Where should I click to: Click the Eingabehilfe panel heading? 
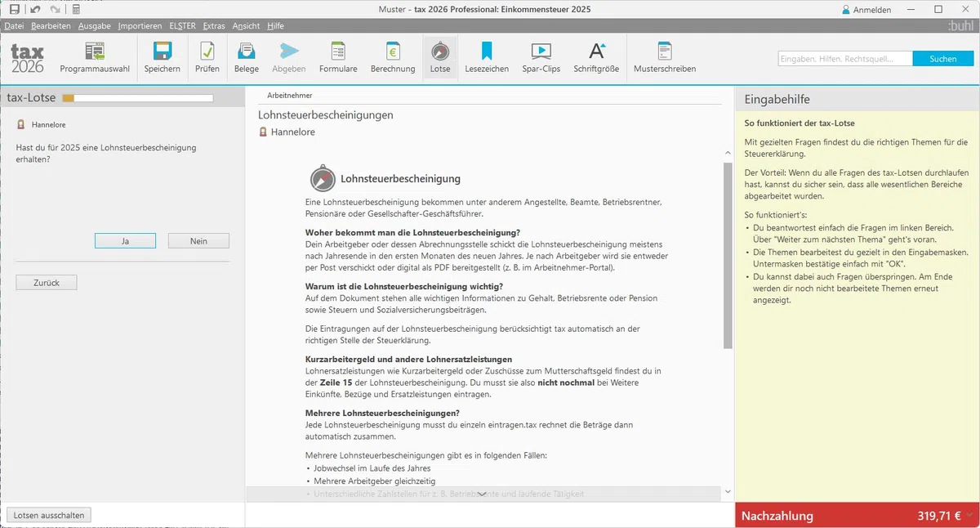click(x=777, y=100)
